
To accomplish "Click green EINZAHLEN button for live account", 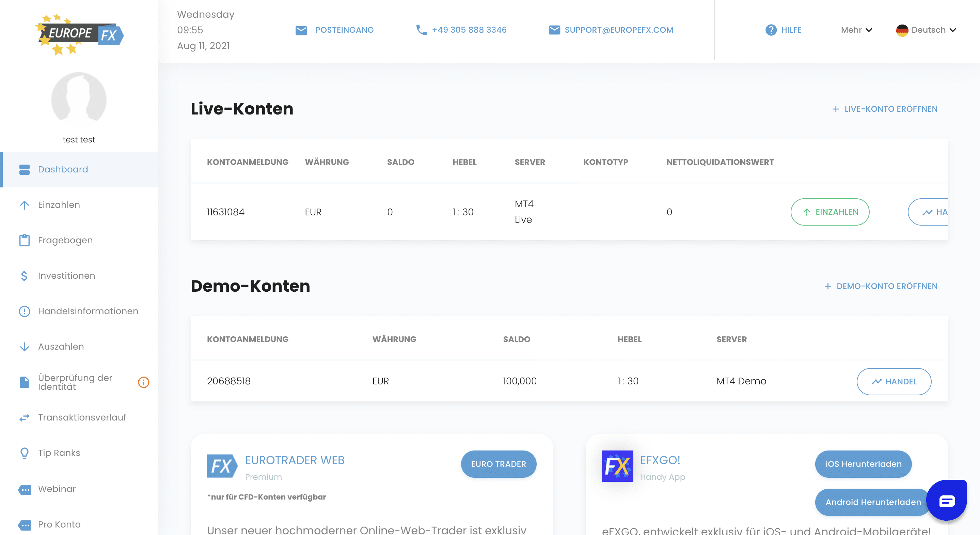I will coord(830,212).
